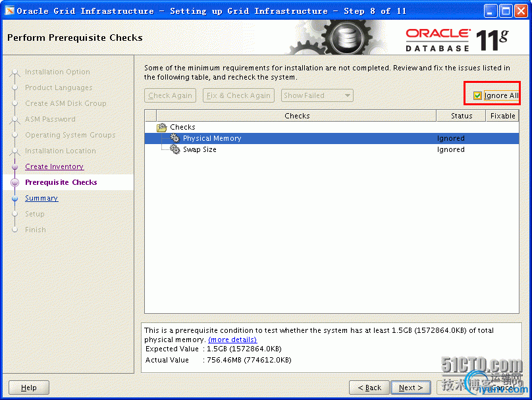Click the Installation Location step label
Image resolution: width=532 pixels, height=400 pixels.
[61, 151]
